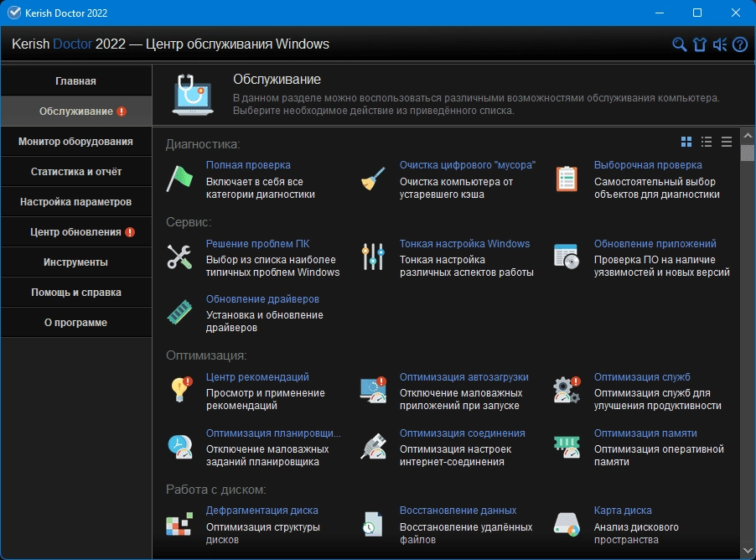
Task: Click the Kerish Doctor title bar logo
Action: (x=14, y=13)
